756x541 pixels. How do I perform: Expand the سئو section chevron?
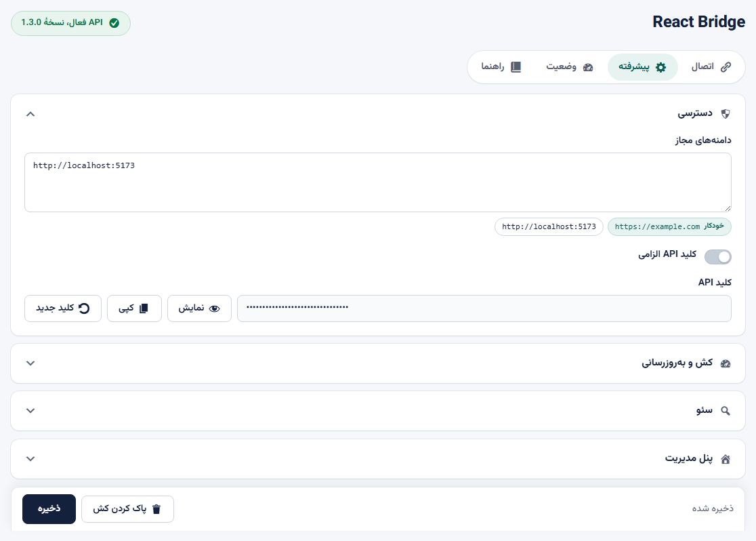[x=30, y=411]
